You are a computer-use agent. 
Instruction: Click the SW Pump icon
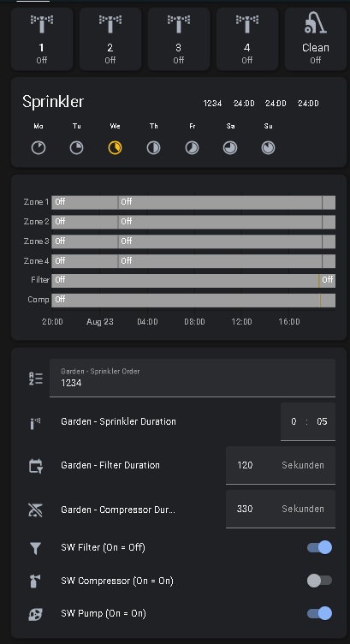(x=36, y=614)
